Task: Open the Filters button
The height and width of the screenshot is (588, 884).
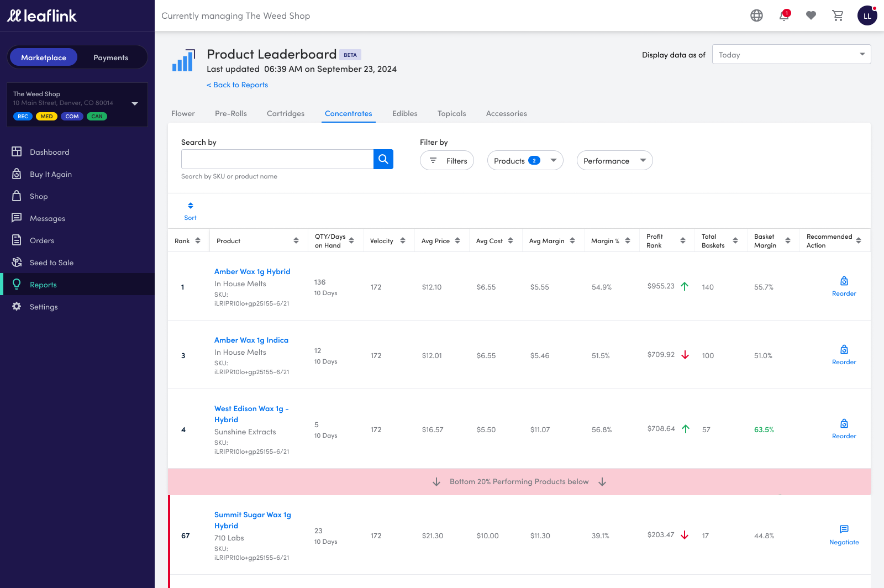Action: tap(447, 161)
